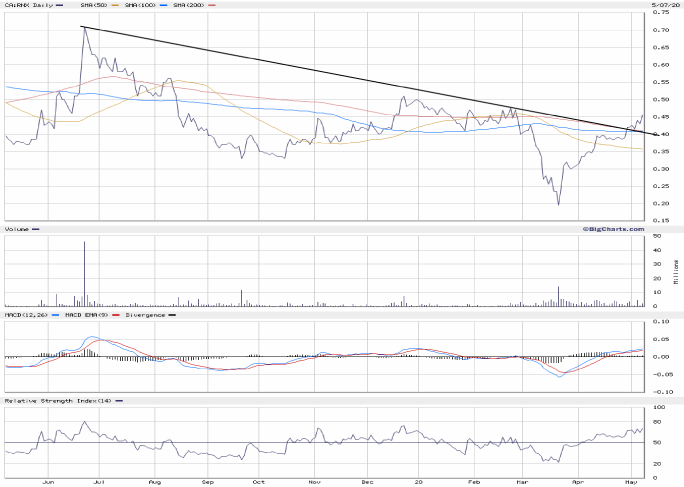Click the Nov month label on time axis
684x487 pixels.
pos(315,482)
